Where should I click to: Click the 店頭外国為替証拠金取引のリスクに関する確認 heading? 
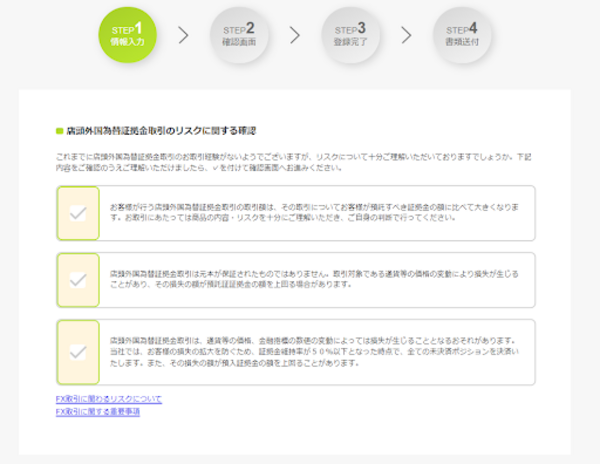coord(161,131)
